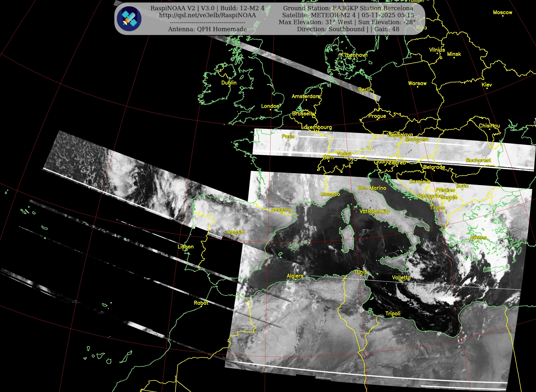Click the Valletta city label
Viewport: 536px width, 392px height.
(x=401, y=277)
